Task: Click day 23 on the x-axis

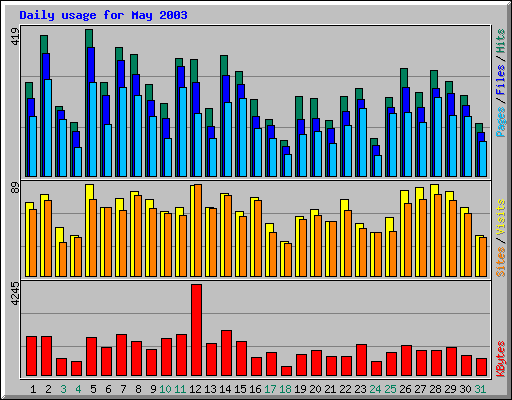Action: pos(360,389)
